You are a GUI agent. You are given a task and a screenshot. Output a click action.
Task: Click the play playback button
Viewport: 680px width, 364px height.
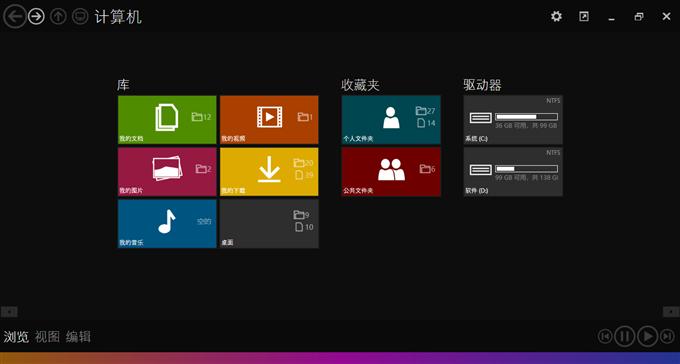[x=647, y=336]
